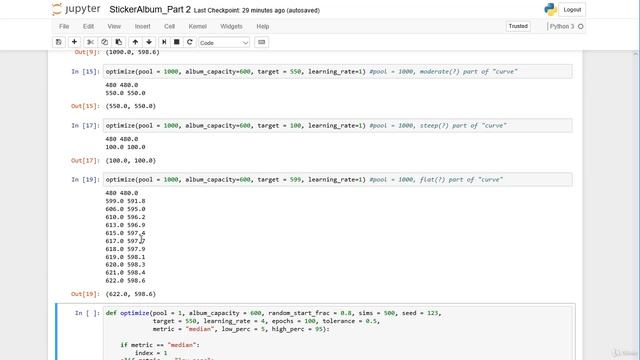The image size is (640, 360).
Task: Click the output line 622.0 598.6
Action: (x=125, y=281)
